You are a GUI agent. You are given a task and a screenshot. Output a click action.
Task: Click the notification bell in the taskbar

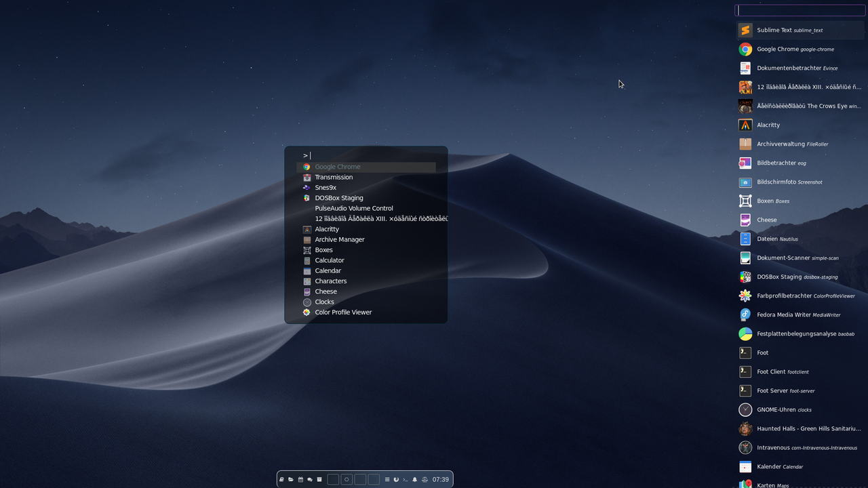[x=414, y=479]
